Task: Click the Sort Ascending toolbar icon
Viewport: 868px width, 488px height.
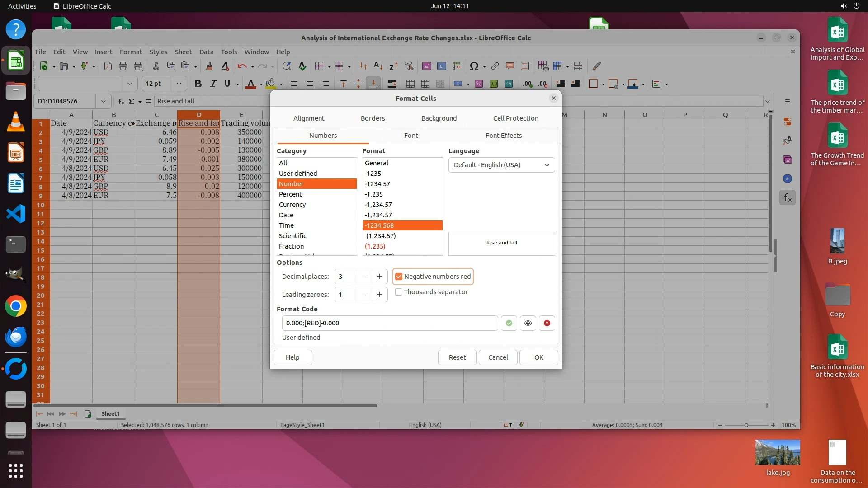Action: [378, 66]
